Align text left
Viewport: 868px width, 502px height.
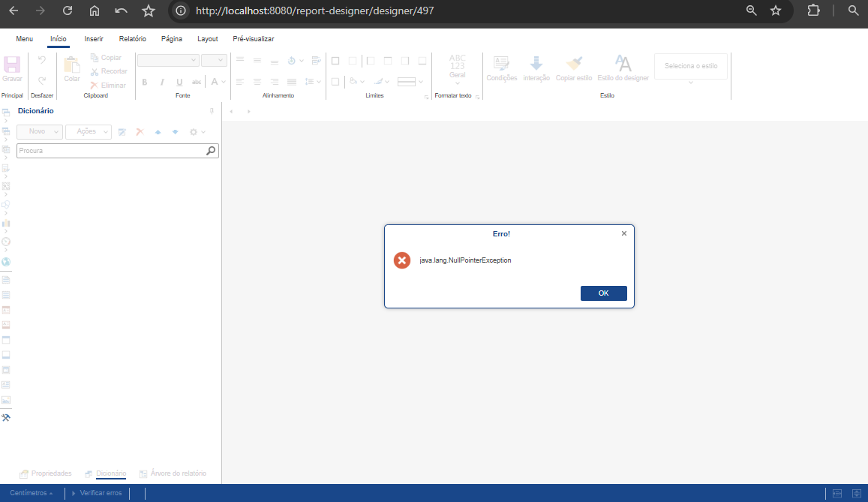point(240,82)
